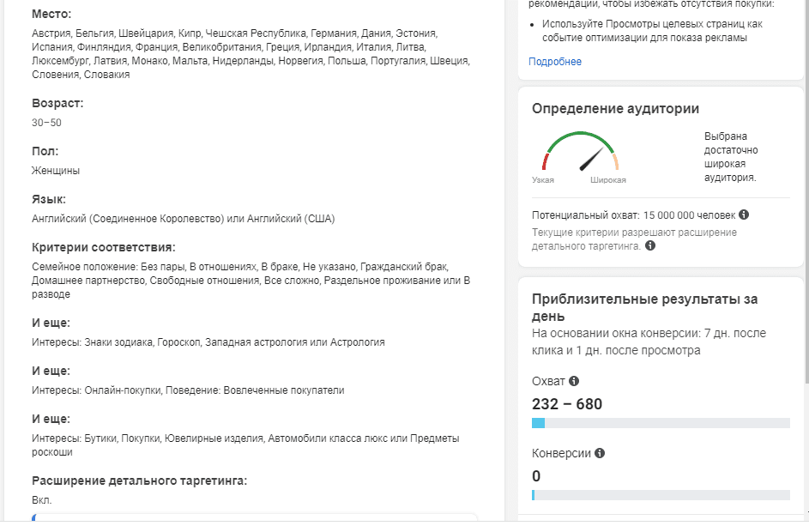The image size is (809, 532).
Task: Click the country list starting with Австрия
Action: [x=251, y=54]
